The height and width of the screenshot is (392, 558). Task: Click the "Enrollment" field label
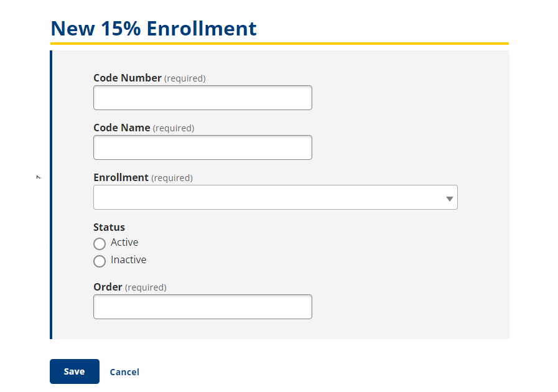121,177
